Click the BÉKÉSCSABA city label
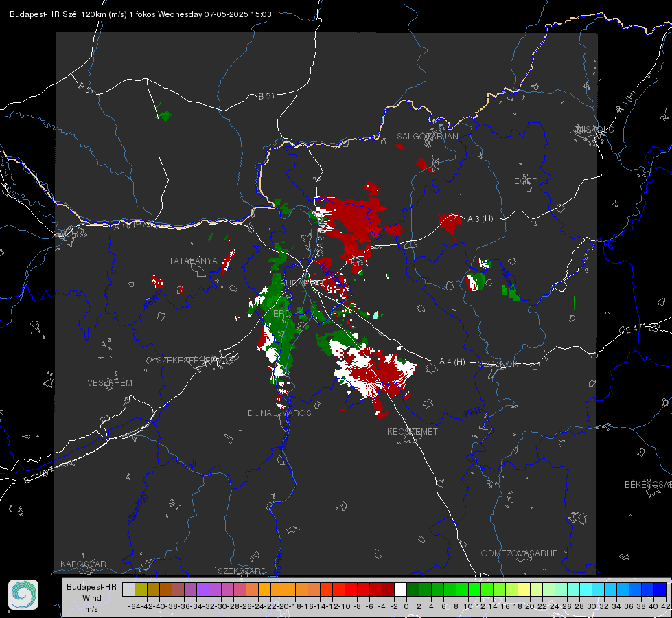Image resolution: width=672 pixels, height=618 pixels. click(x=648, y=485)
